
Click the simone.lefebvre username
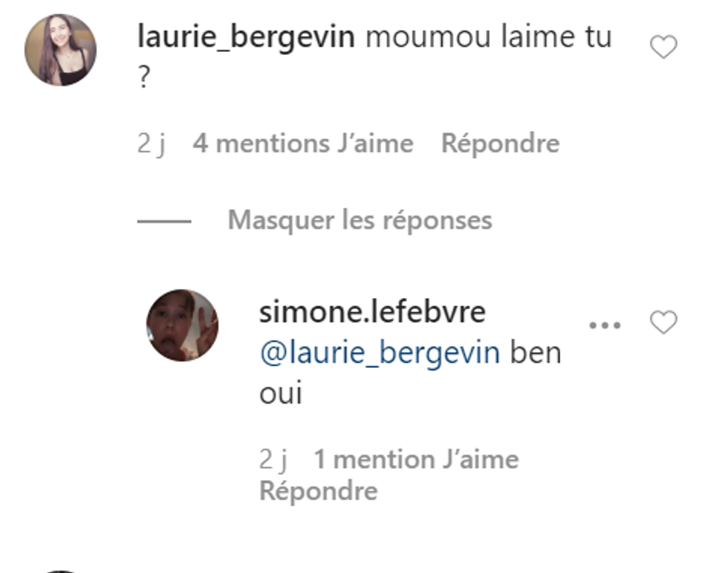[372, 311]
